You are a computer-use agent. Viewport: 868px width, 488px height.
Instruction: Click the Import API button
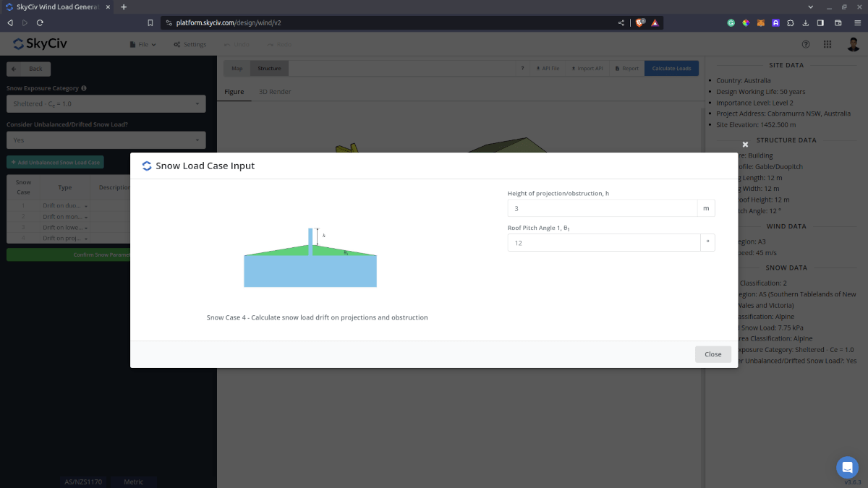pyautogui.click(x=587, y=69)
